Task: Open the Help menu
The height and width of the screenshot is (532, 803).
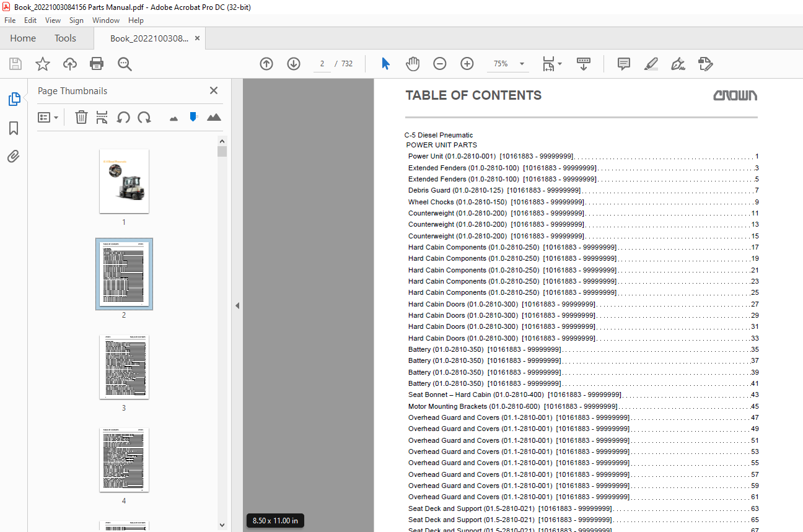Action: pyautogui.click(x=136, y=20)
